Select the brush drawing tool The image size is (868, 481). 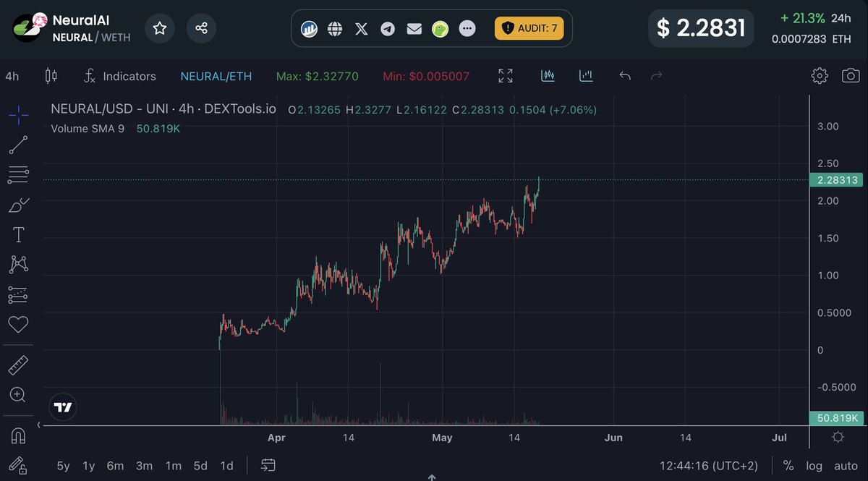(19, 205)
